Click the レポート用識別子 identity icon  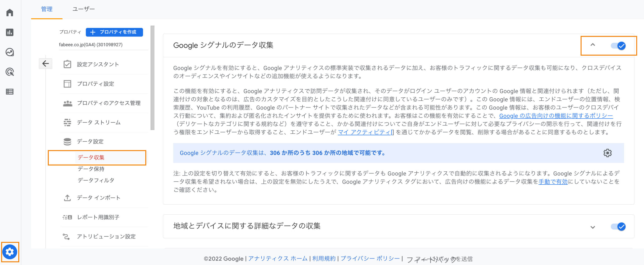pos(67,217)
